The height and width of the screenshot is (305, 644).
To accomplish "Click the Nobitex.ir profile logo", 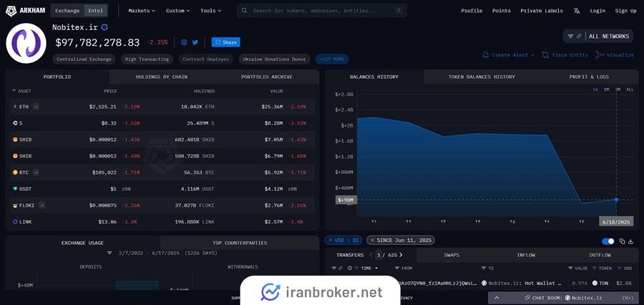I will pos(26,43).
